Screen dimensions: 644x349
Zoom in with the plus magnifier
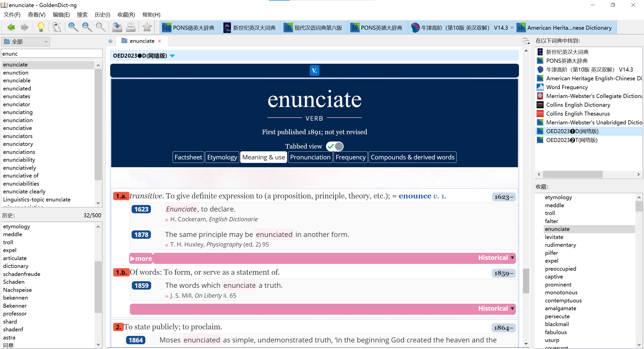pos(73,27)
